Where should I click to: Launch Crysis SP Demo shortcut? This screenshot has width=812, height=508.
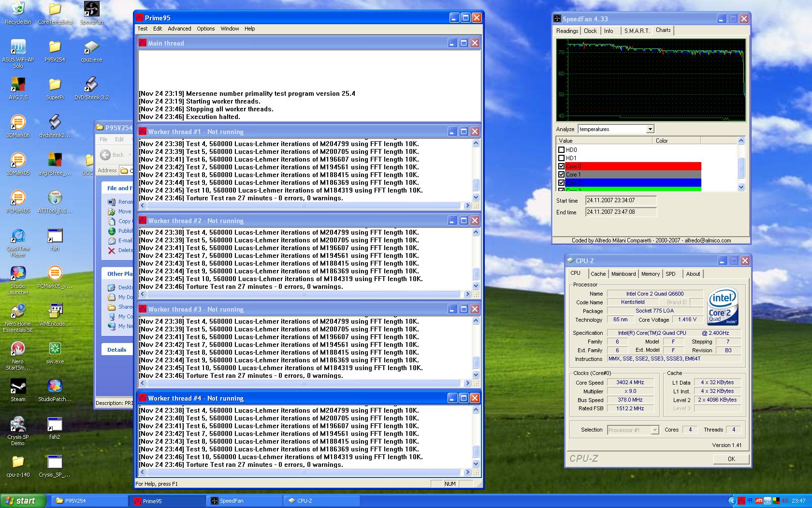18,431
